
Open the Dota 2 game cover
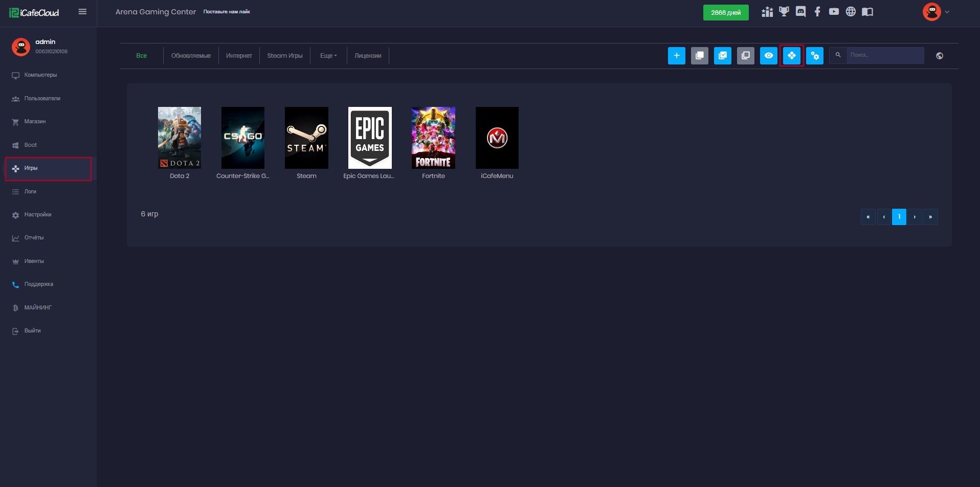[180, 138]
